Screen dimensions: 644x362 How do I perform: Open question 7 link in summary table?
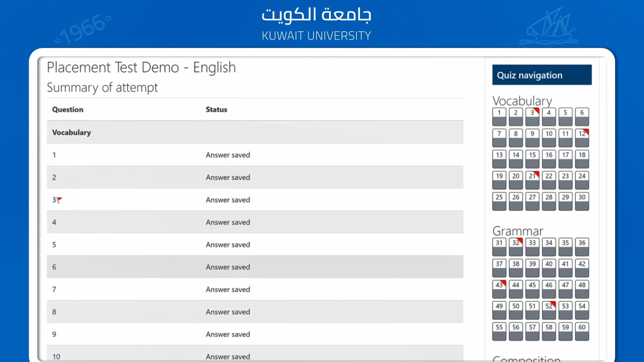(54, 290)
